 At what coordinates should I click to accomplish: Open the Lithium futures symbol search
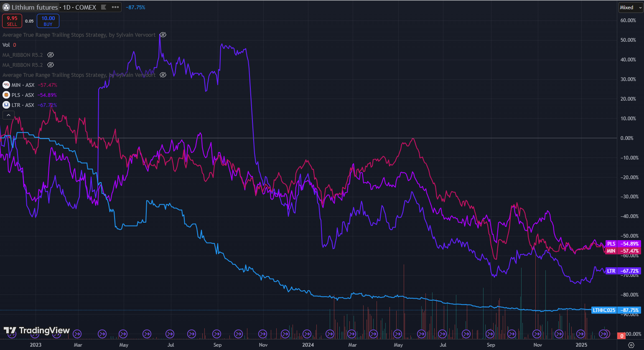coord(35,7)
